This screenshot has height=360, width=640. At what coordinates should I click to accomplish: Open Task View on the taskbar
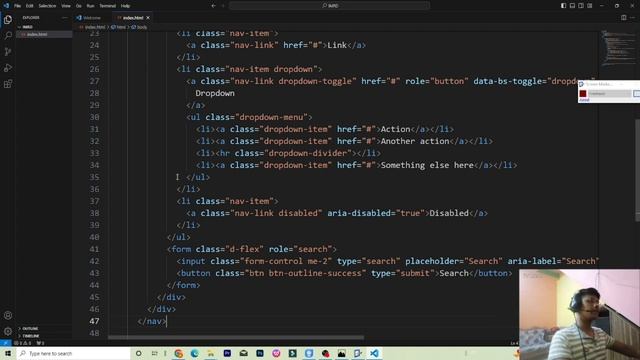tap(154, 353)
